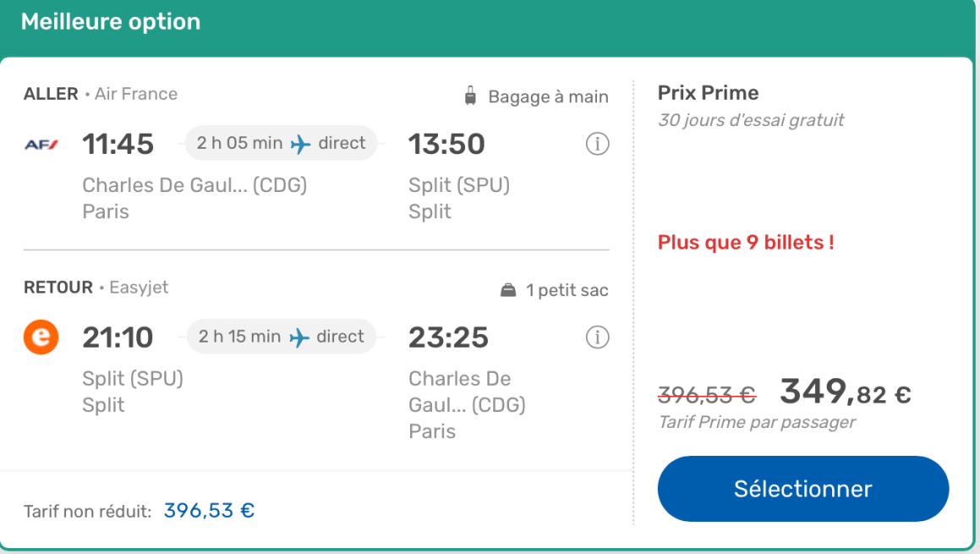Click the orange Easyjet logo
Image resolution: width=980 pixels, height=554 pixels.
pos(41,337)
